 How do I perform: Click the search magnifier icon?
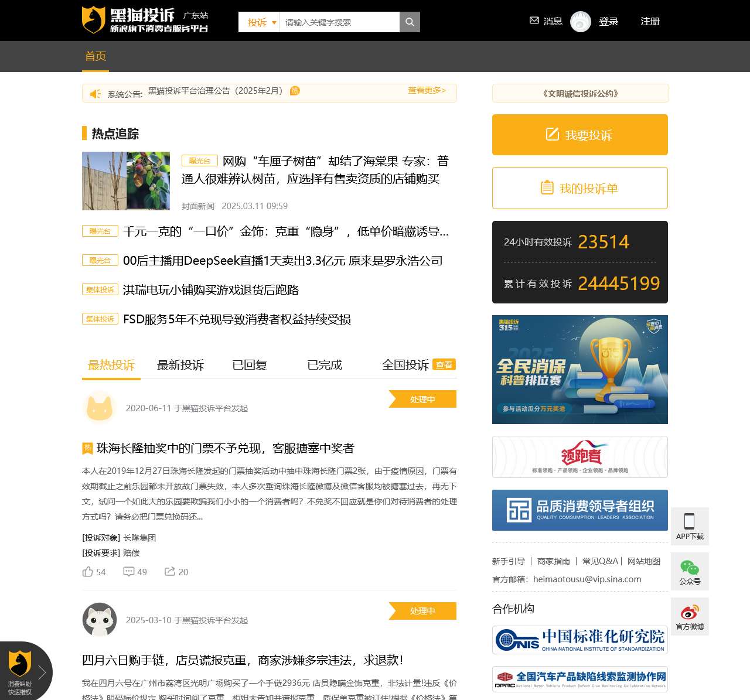pos(409,22)
